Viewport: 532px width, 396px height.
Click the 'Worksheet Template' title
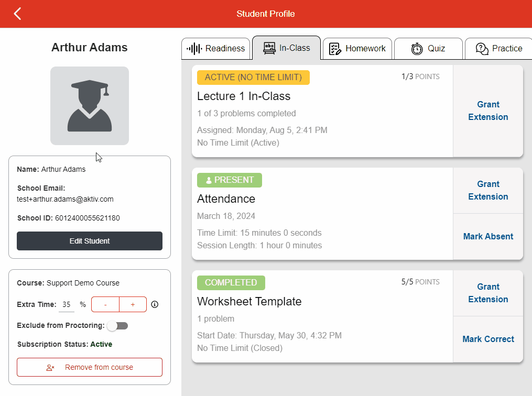pyautogui.click(x=249, y=301)
